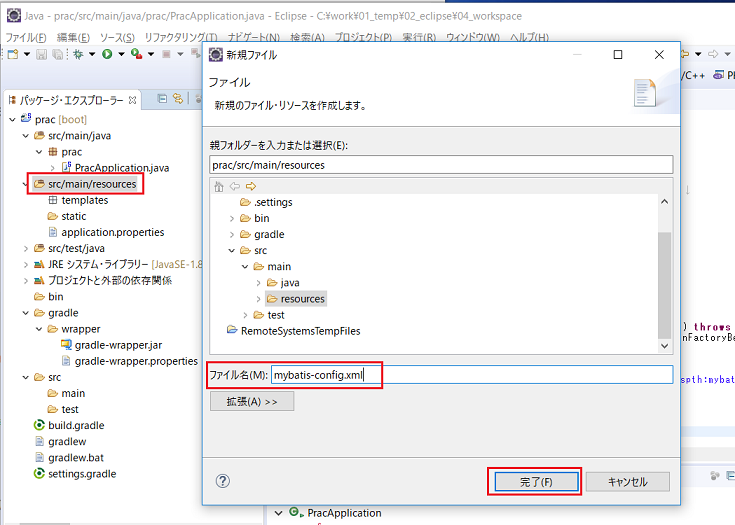The height and width of the screenshot is (525, 735).
Task: Expand the gradle folder in dialog tree
Action: 232,234
